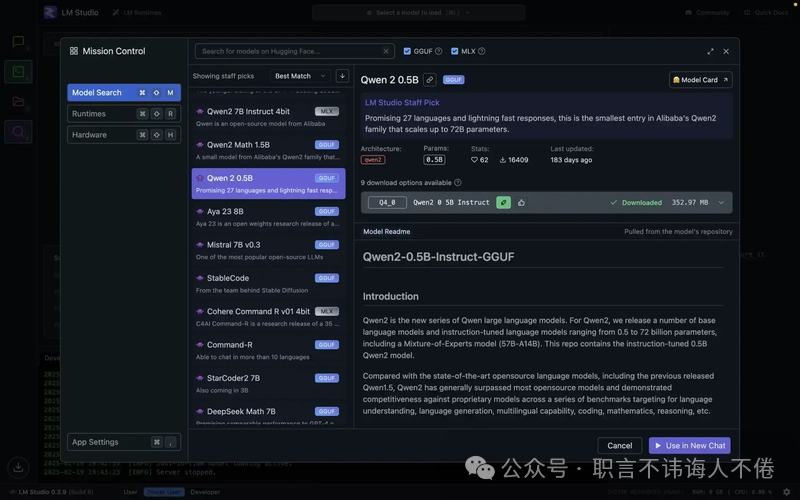Image resolution: width=800 pixels, height=500 pixels.
Task: Select Command-R model
Action: coord(268,350)
